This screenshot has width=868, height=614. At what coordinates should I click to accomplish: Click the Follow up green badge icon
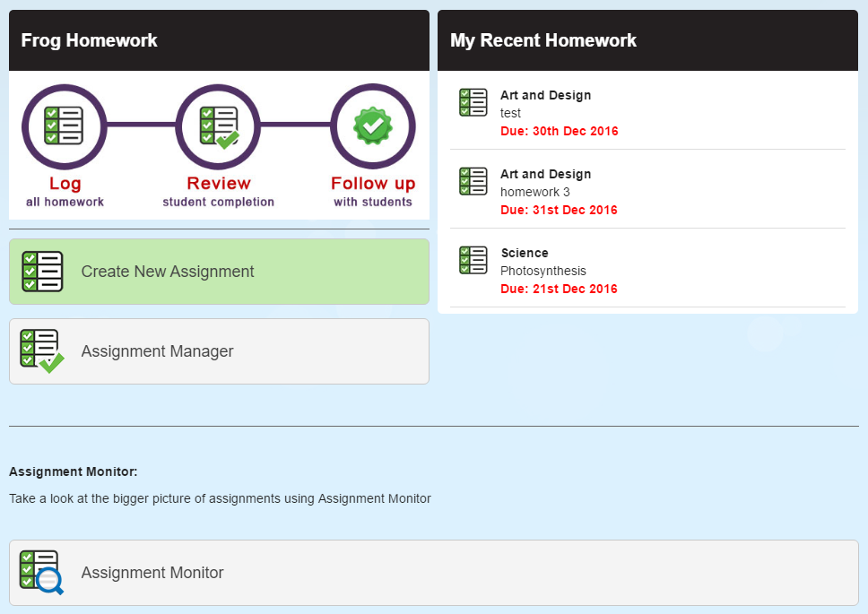click(x=373, y=126)
